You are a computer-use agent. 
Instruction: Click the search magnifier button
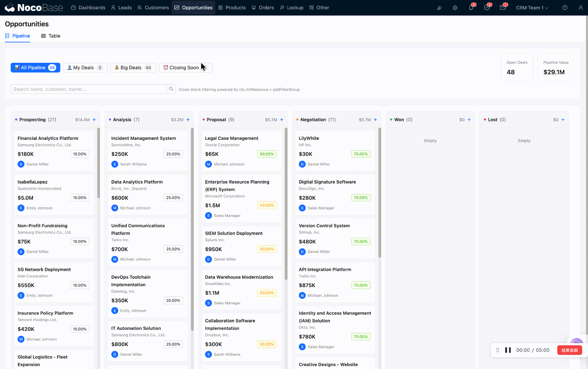pyautogui.click(x=171, y=89)
